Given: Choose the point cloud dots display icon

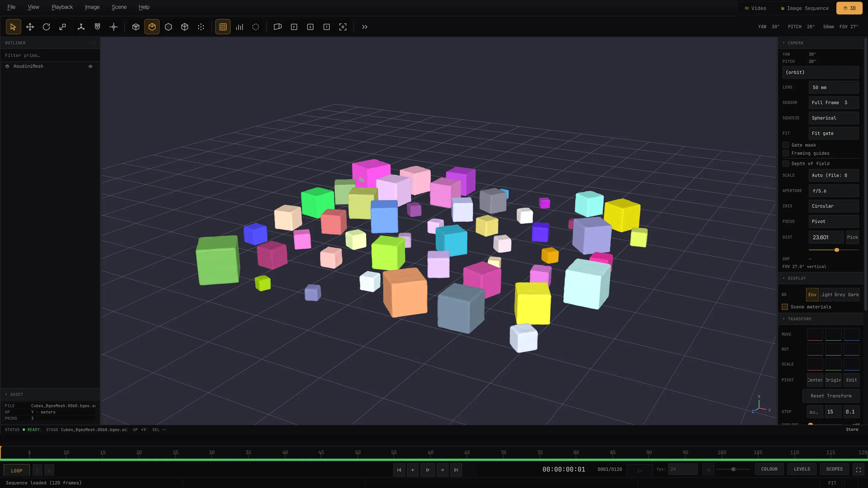Looking at the screenshot, I should pos(201,27).
